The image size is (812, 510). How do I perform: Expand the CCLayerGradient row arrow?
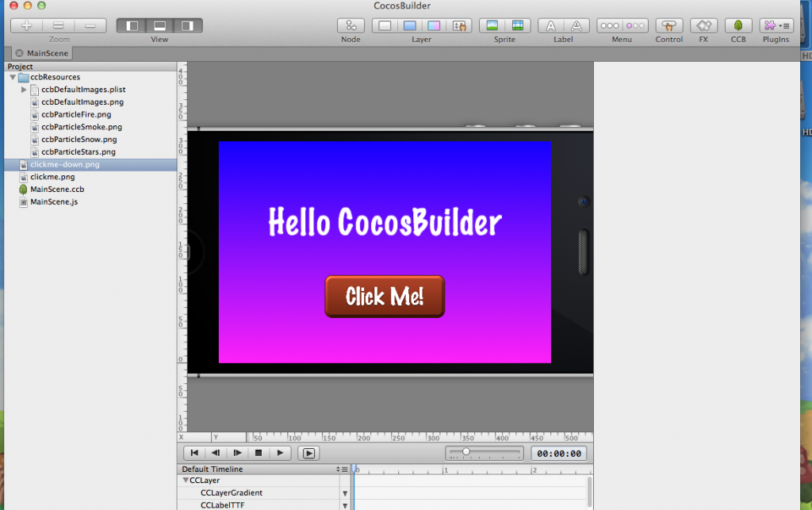pos(345,493)
